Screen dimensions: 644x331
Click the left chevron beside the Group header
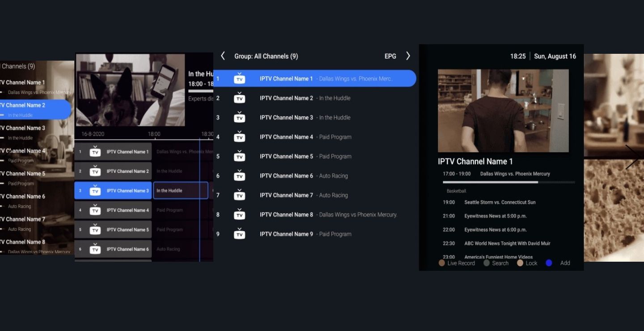pyautogui.click(x=223, y=56)
